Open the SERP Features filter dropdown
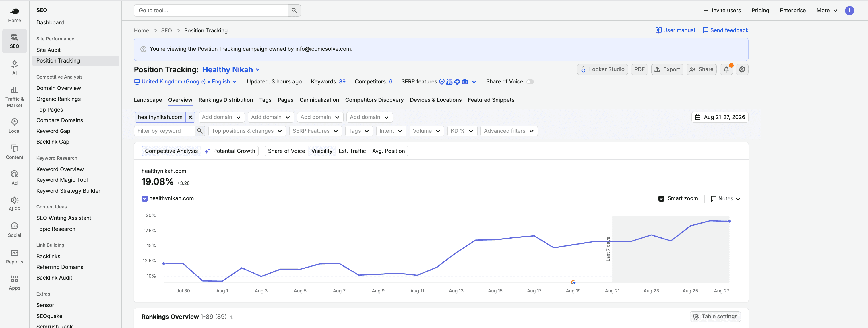The width and height of the screenshot is (868, 328). coord(315,131)
